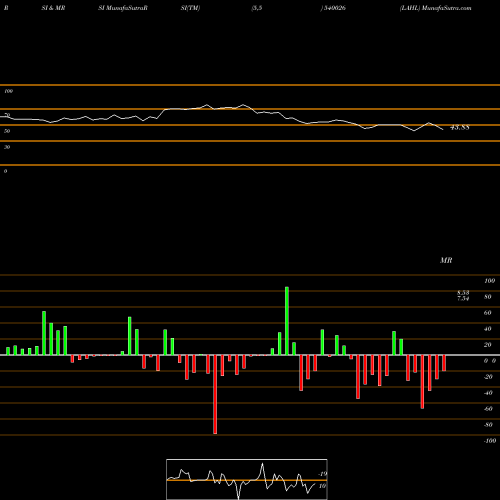Click the 7.54 value in MR panel
Image resolution: width=500 pixels, height=500 pixels.
click(x=463, y=298)
